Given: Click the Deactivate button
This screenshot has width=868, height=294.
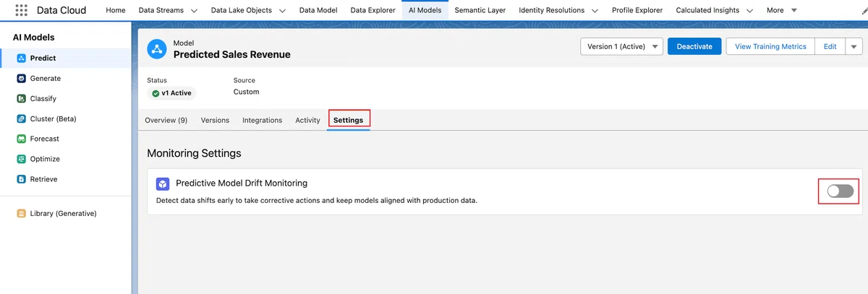Looking at the screenshot, I should tap(694, 46).
